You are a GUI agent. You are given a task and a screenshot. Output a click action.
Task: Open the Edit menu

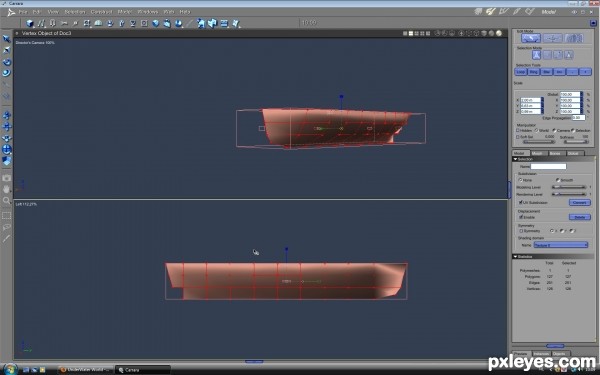point(37,12)
